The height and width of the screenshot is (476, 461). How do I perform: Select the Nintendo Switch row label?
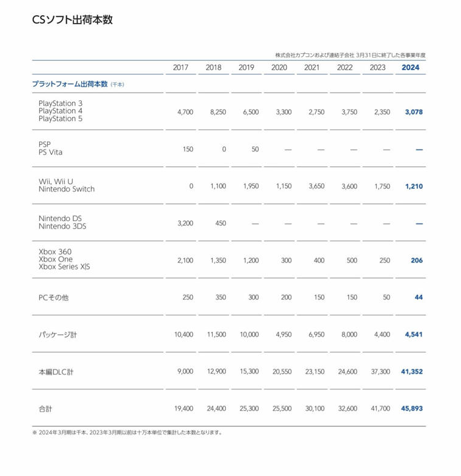(67, 189)
